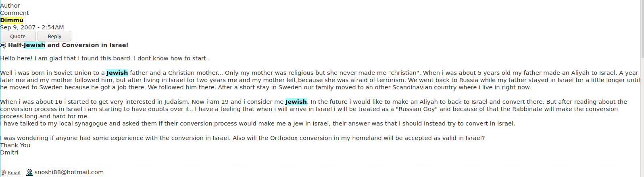Click the 'Hello here!' opening sentence
This screenshot has height=177, width=644.
click(105, 58)
